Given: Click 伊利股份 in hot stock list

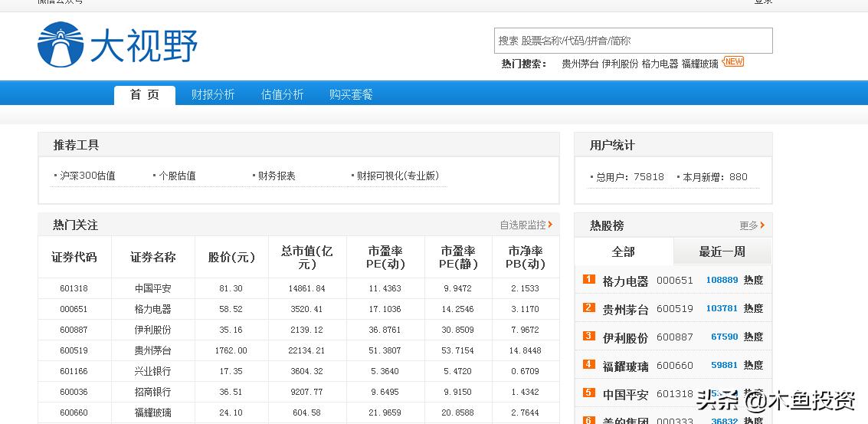Looking at the screenshot, I should (626, 337).
